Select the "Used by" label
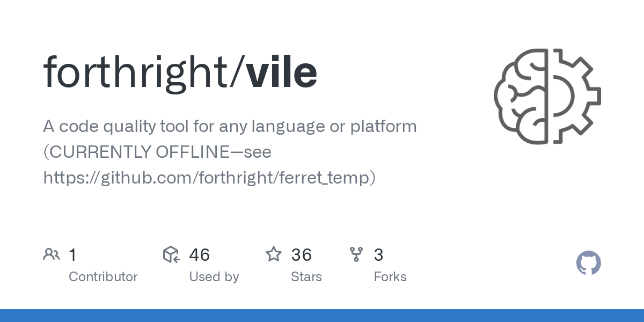 tap(214, 277)
